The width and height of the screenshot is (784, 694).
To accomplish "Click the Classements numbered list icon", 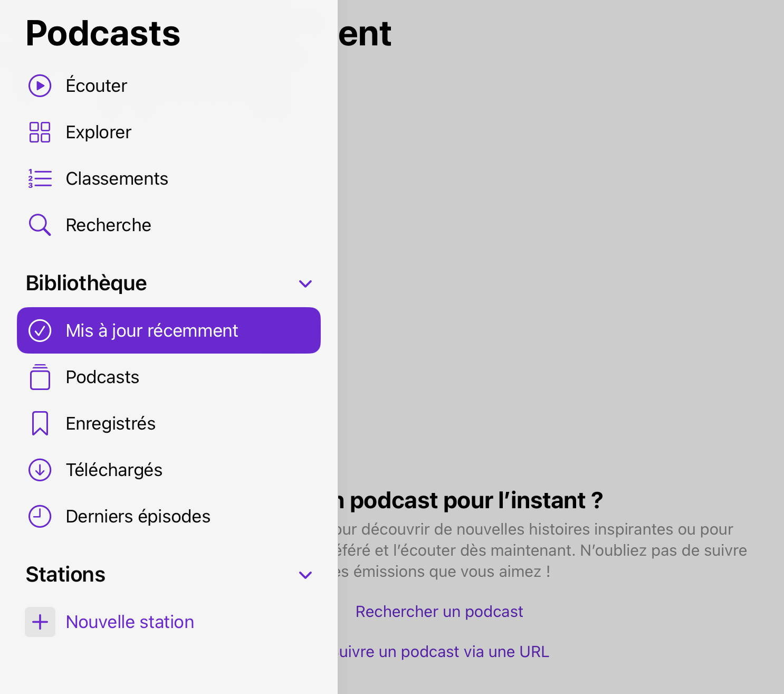I will 40,178.
